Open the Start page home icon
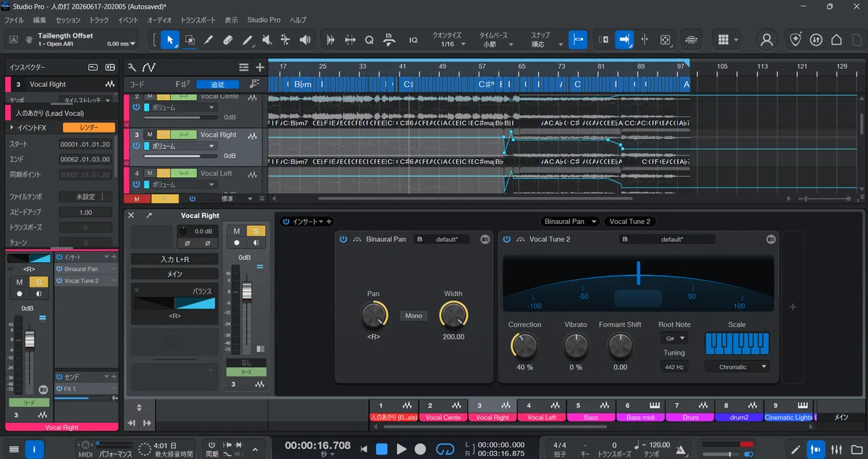868x459 pixels. pyautogui.click(x=837, y=40)
